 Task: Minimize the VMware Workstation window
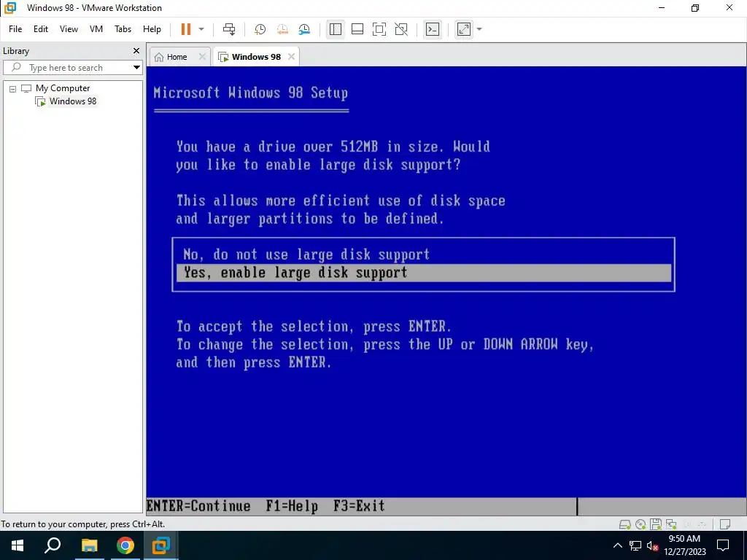point(661,7)
